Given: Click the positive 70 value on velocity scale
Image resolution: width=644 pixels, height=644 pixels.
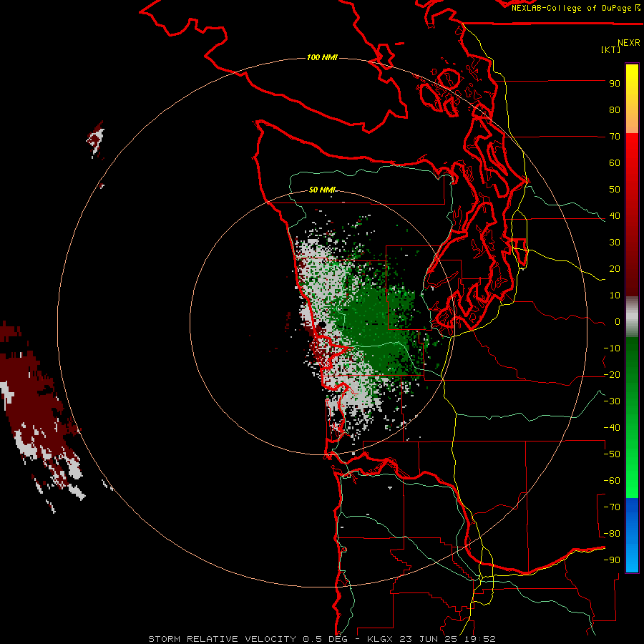Looking at the screenshot, I should click(615, 137).
